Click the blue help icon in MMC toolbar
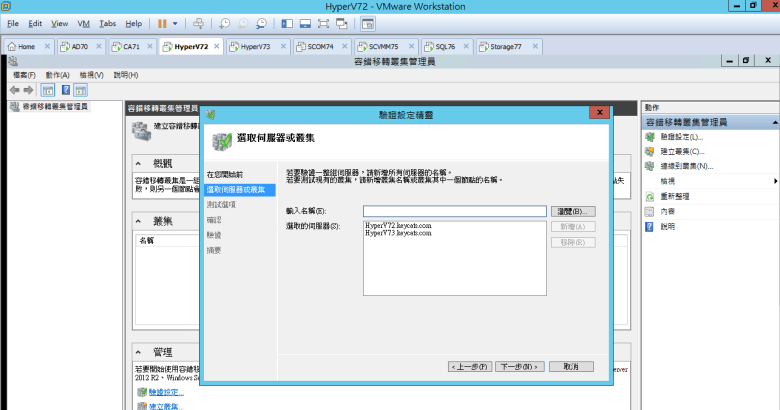The height and width of the screenshot is (410, 780). click(x=66, y=90)
